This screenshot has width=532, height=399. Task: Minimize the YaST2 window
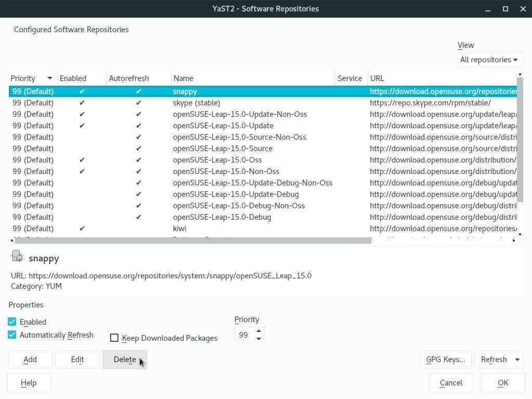(x=488, y=9)
